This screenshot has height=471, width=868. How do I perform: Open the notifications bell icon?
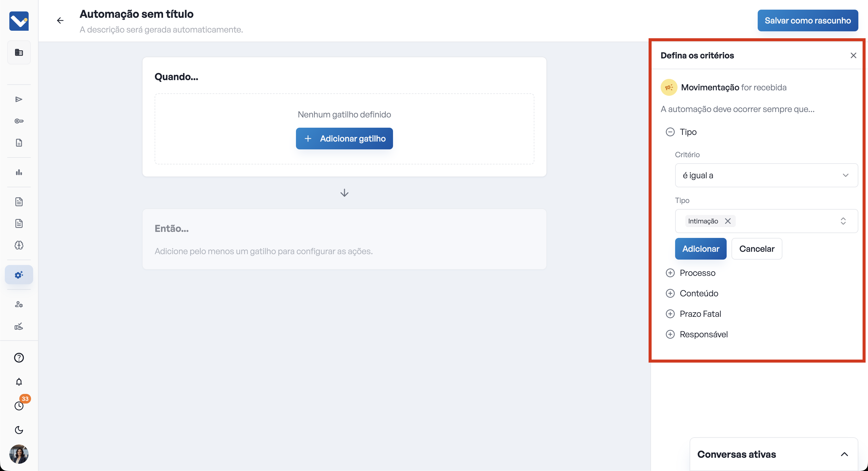(x=19, y=382)
